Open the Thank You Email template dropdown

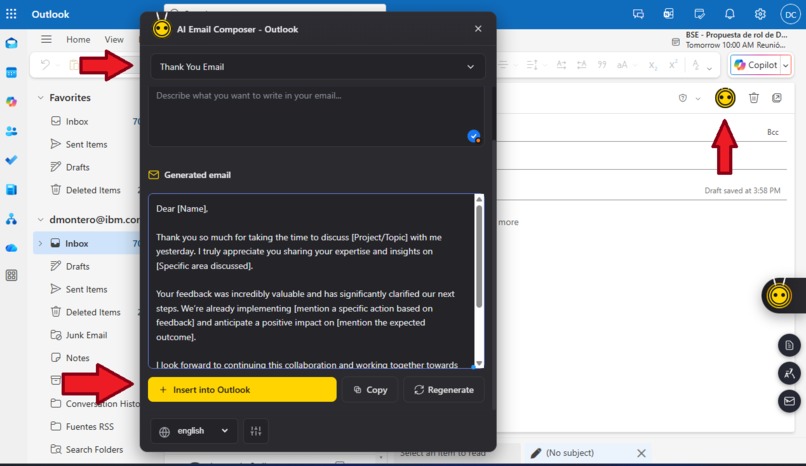point(317,67)
